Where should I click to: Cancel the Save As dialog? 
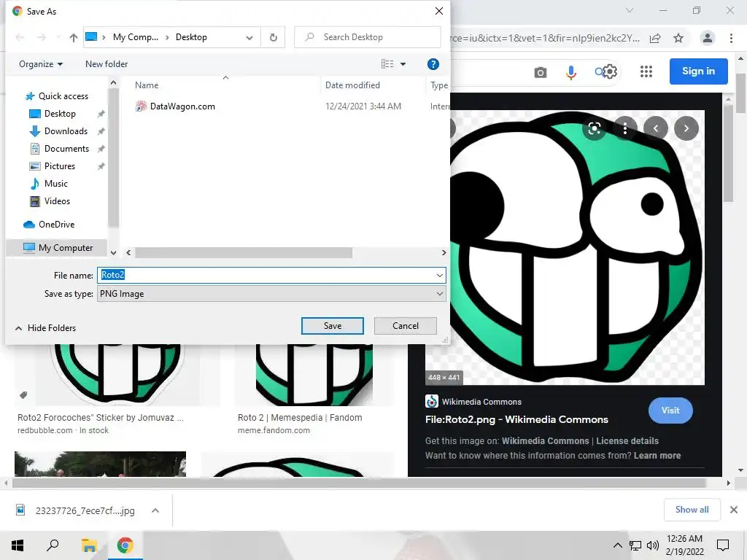tap(405, 326)
